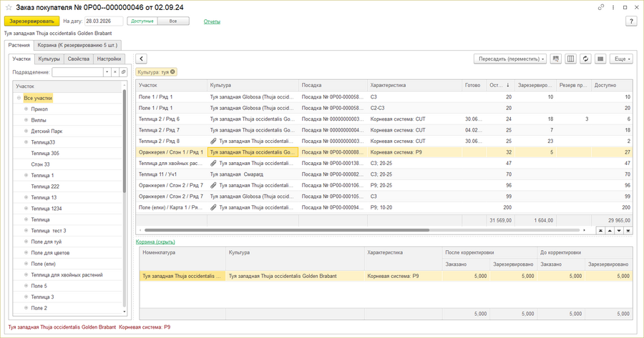Click the barcode icon in toolbar
Screen dimensions: 644x338
[x=600, y=59]
